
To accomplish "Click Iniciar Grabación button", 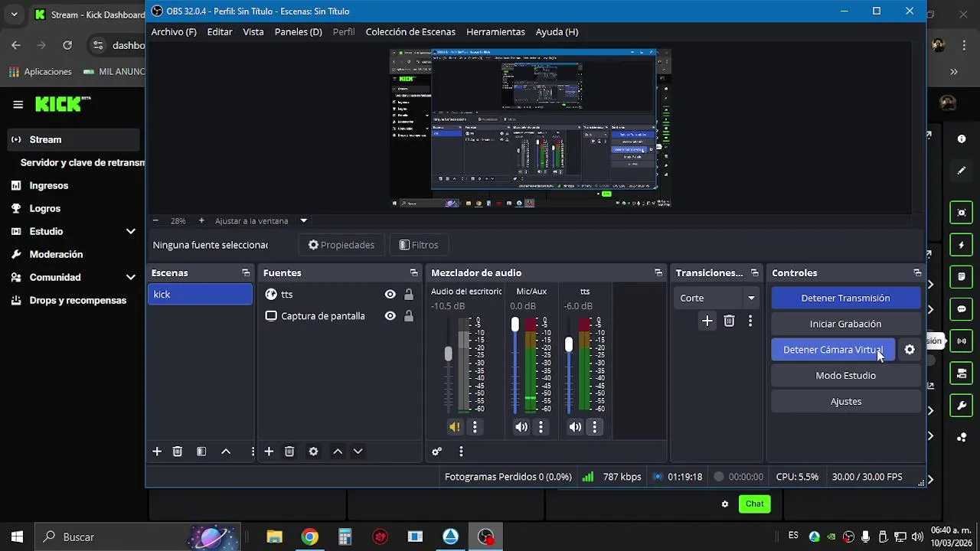I will (846, 324).
